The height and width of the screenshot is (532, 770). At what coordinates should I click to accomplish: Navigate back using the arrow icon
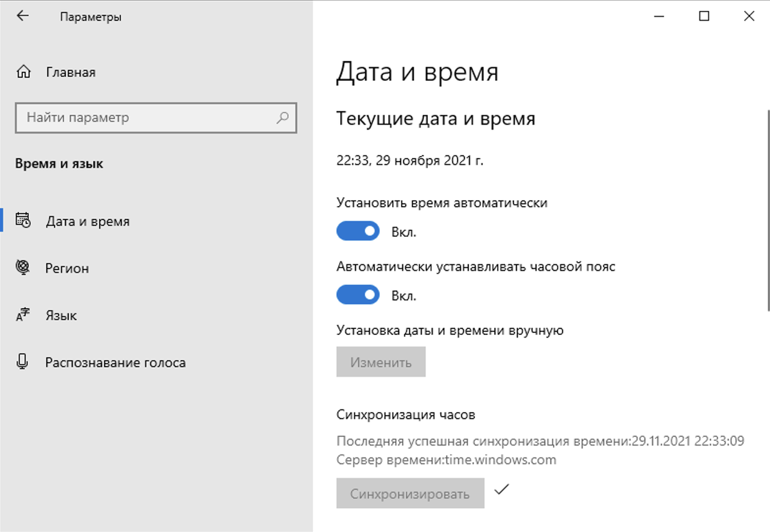coord(22,15)
